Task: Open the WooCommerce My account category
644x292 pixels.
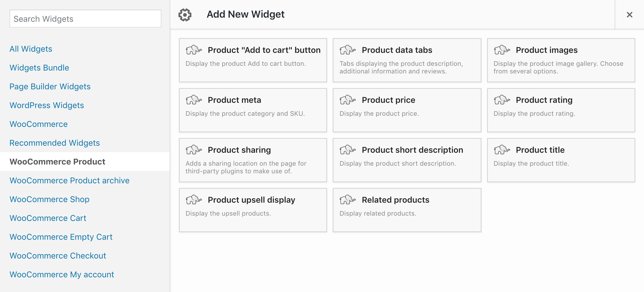Action: [x=62, y=274]
